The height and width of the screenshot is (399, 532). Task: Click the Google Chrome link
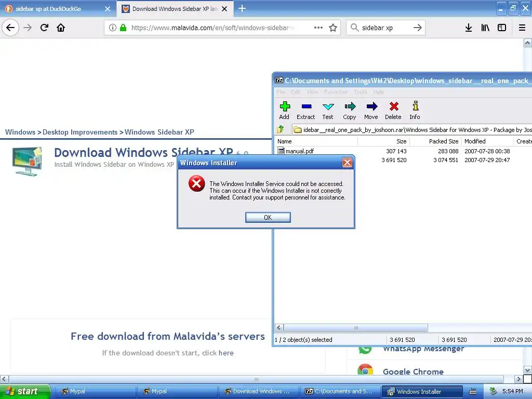pyautogui.click(x=413, y=371)
